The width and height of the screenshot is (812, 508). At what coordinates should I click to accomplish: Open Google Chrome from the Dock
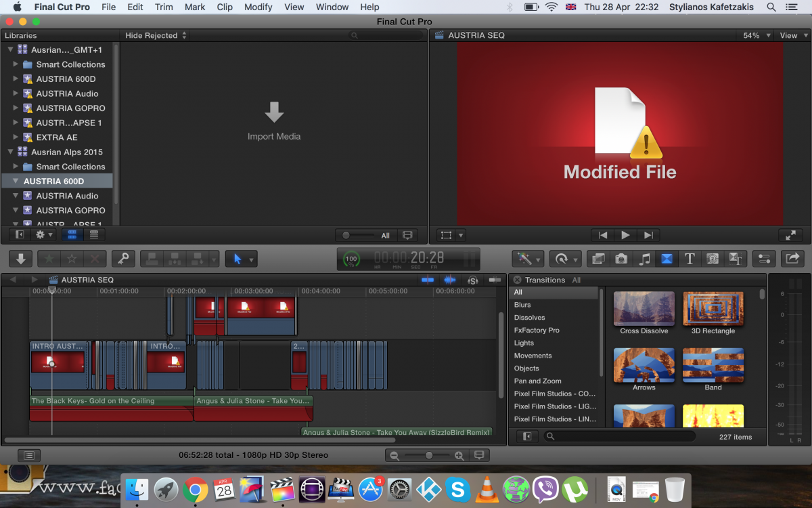[x=195, y=489]
